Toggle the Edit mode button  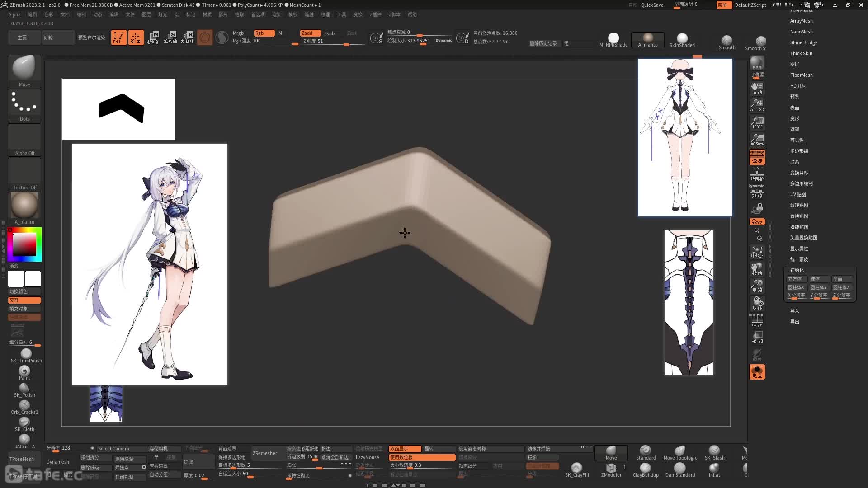tap(118, 38)
